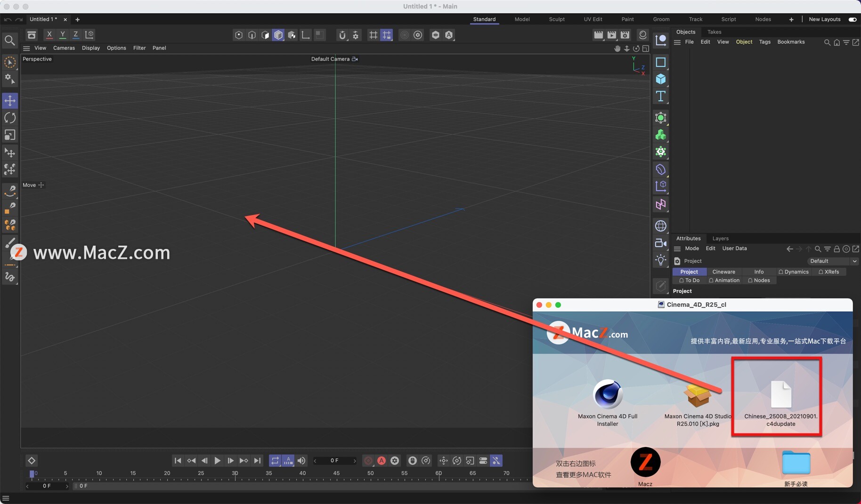Open Attributes Manager hamburger menu
The image size is (861, 504).
pos(677,249)
